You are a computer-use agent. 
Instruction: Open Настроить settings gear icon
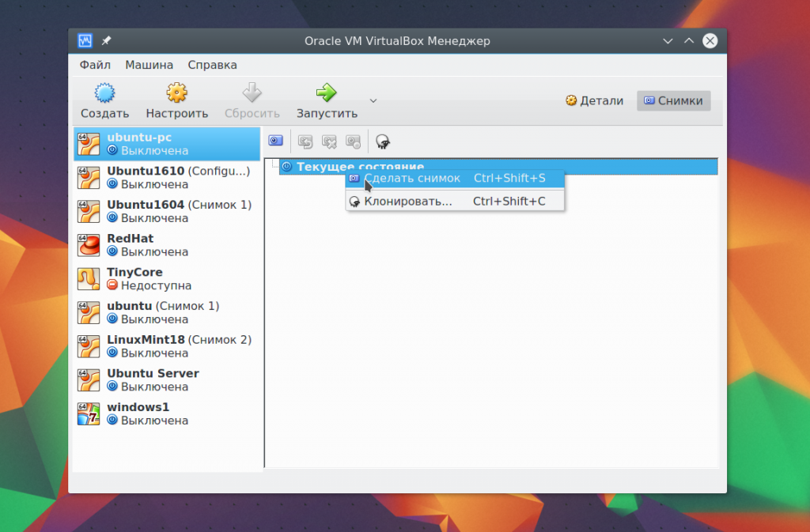click(176, 92)
